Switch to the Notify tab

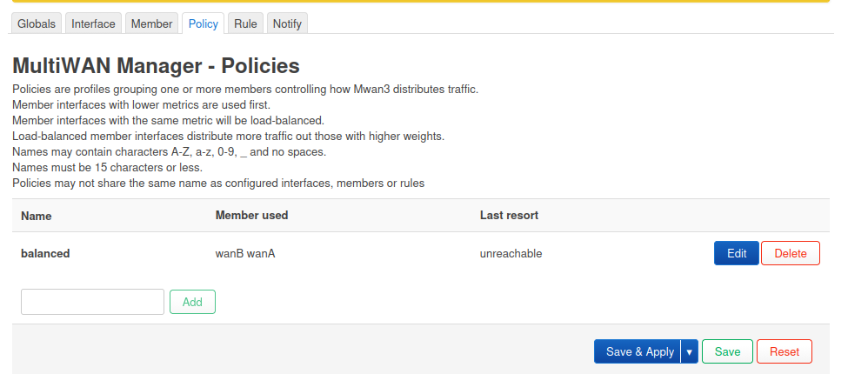pyautogui.click(x=287, y=24)
